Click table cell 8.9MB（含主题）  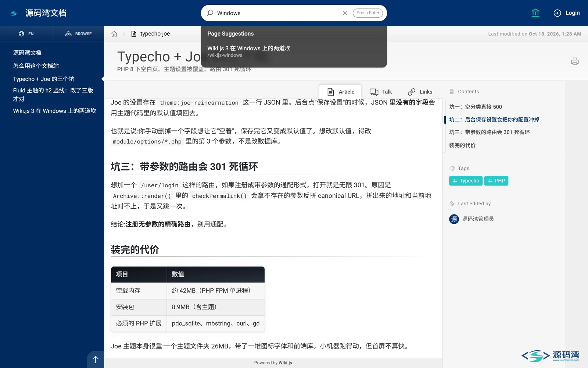click(x=216, y=307)
